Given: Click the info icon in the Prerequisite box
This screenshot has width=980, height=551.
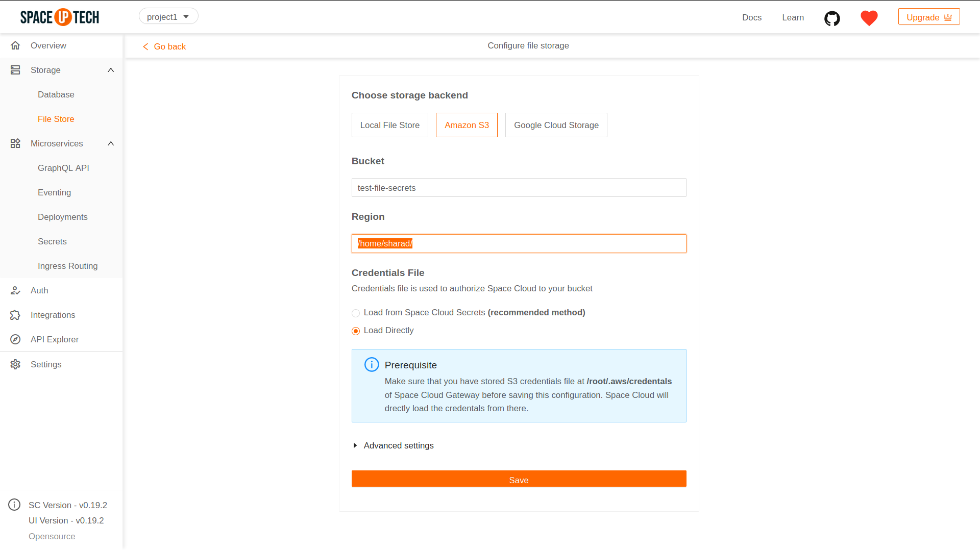Looking at the screenshot, I should coord(372,364).
